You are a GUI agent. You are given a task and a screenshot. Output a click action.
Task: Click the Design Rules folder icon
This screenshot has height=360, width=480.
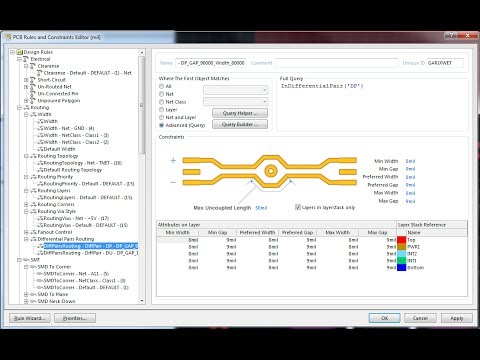point(20,52)
